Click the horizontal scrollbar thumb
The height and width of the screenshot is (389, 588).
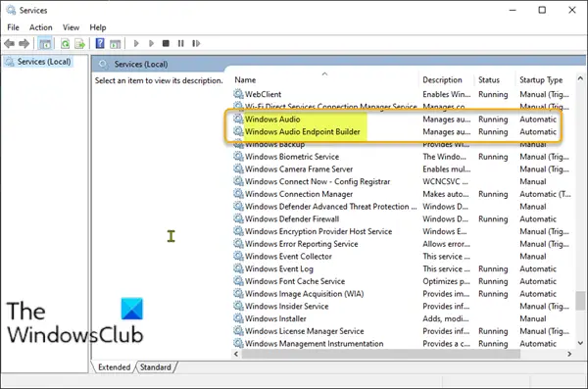pyautogui.click(x=380, y=354)
